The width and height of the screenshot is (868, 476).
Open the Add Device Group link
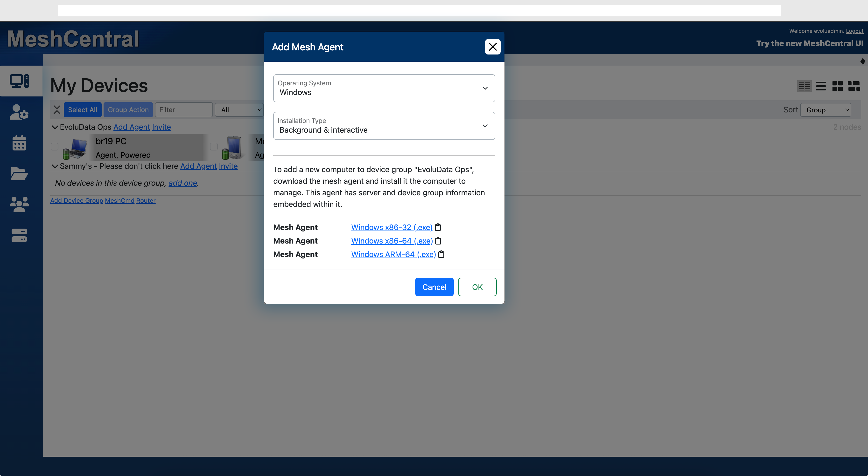pyautogui.click(x=77, y=201)
